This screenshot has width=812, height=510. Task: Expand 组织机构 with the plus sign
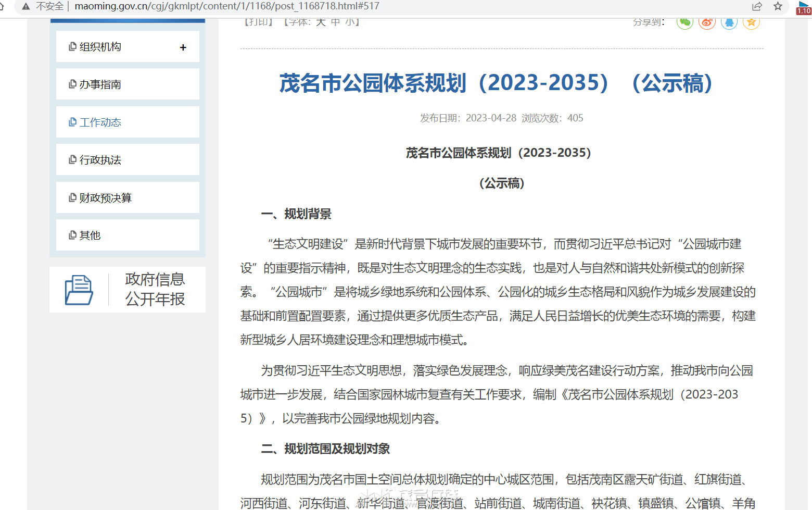coord(183,47)
